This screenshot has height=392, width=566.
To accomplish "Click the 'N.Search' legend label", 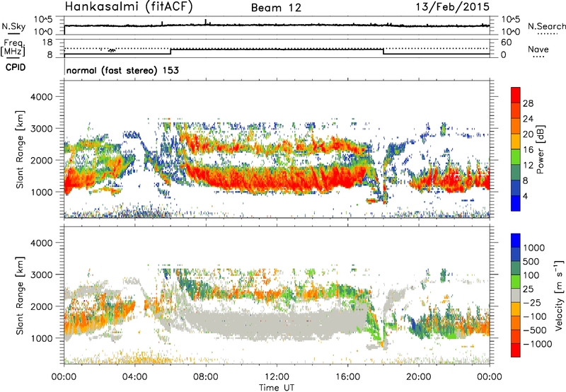I will (x=546, y=26).
